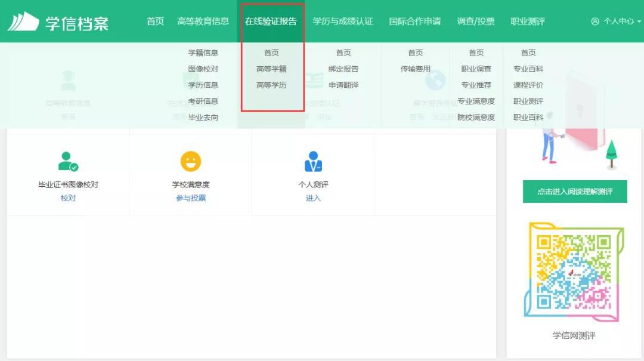Screen dimensions: 644x361
Task: Select 传输费用 under 国际合作申请
Action: click(416, 69)
